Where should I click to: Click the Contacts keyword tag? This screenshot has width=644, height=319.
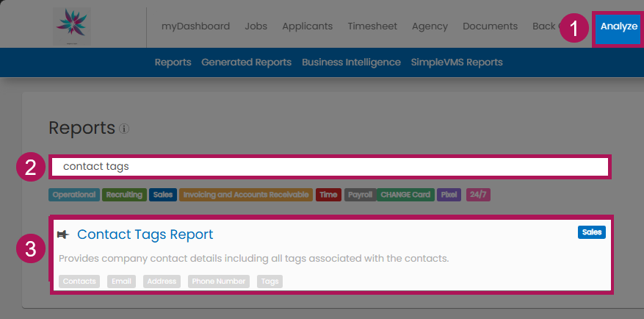click(x=79, y=282)
